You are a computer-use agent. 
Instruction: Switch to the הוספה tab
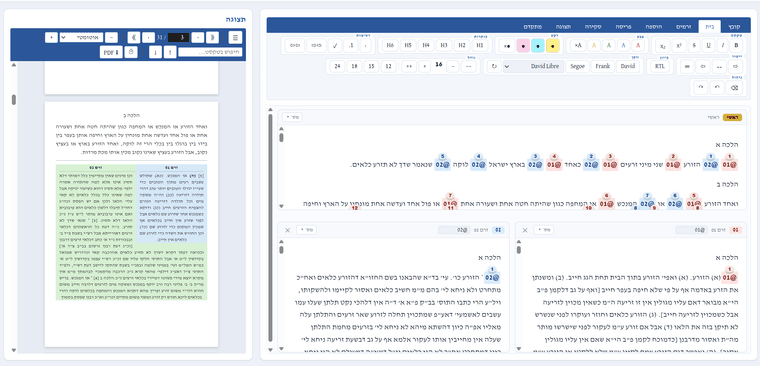pyautogui.click(x=655, y=26)
